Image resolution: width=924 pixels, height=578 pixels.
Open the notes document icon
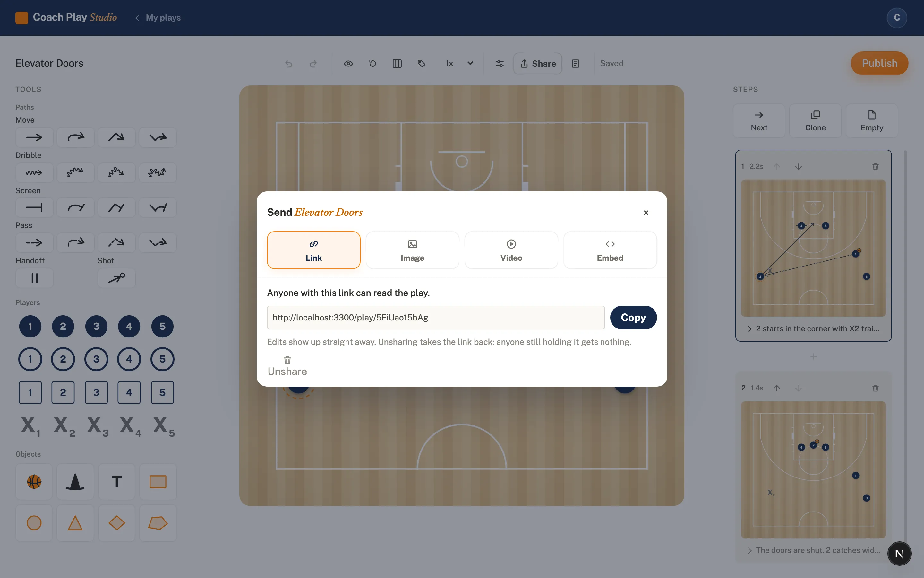575,64
